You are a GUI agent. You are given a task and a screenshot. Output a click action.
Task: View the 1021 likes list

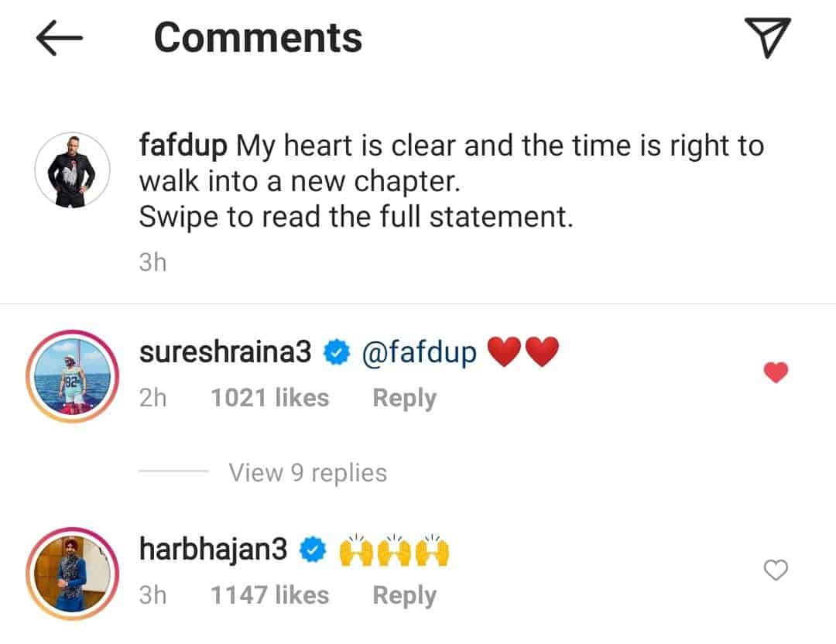pos(269,398)
